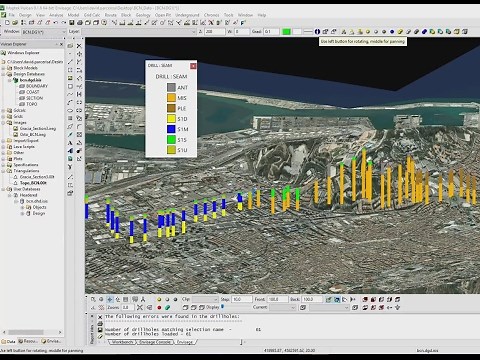This screenshot has height=360, width=480.
Task: Close the DRILL : SEAM legend window
Action: click(x=193, y=66)
